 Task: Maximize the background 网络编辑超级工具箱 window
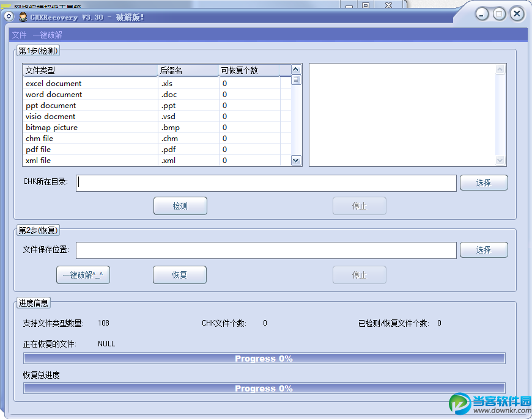[366, 5]
